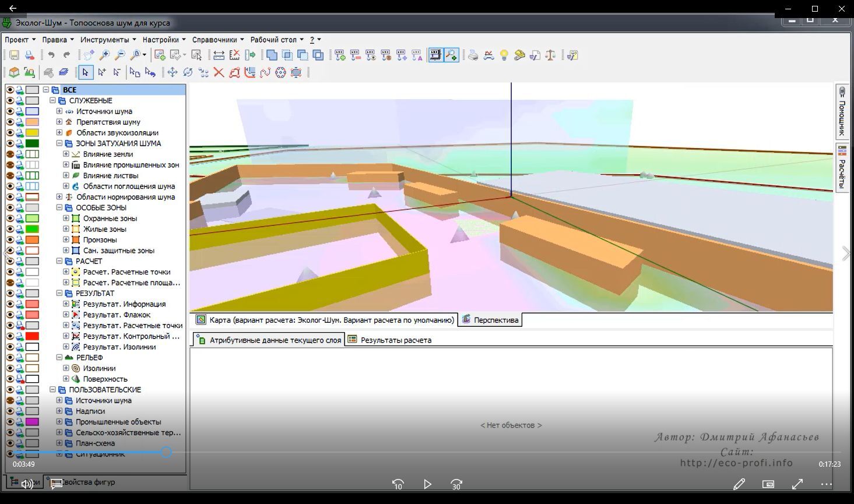The height and width of the screenshot is (504, 854).
Task: Toggle visibility eye for Источники шума layer
Action: click(x=10, y=111)
